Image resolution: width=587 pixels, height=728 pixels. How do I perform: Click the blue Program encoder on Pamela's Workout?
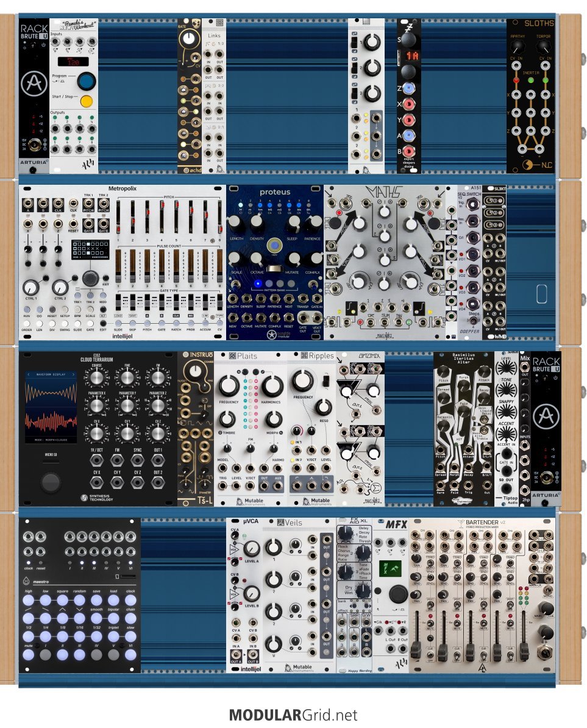(86, 80)
